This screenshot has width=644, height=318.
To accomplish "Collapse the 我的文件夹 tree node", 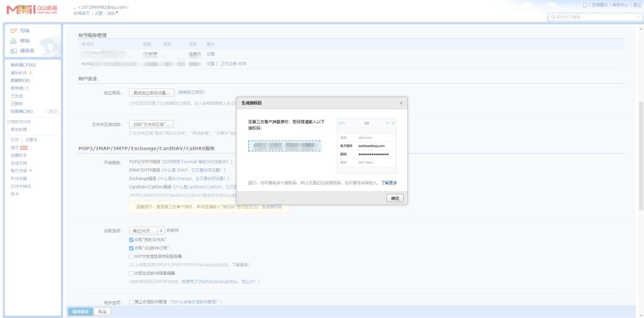I will point(8,122).
